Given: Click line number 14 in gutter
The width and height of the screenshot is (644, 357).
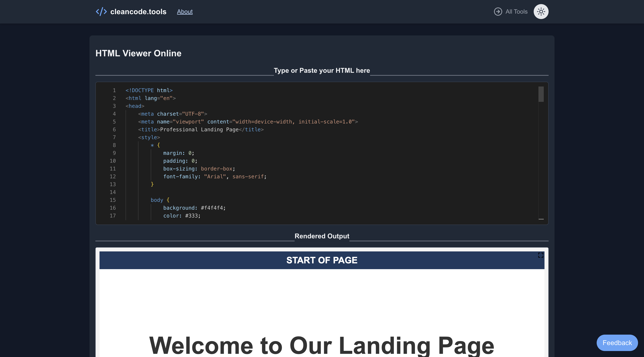Looking at the screenshot, I should tap(113, 192).
